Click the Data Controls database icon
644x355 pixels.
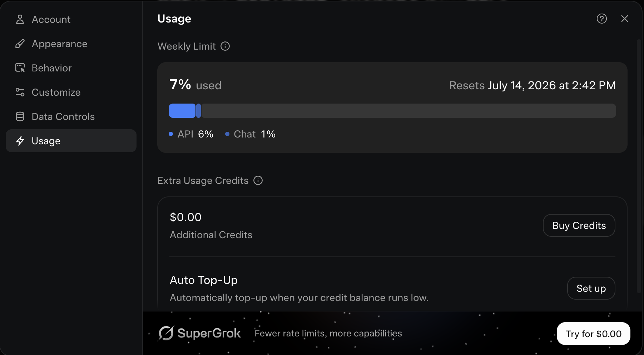click(x=20, y=116)
